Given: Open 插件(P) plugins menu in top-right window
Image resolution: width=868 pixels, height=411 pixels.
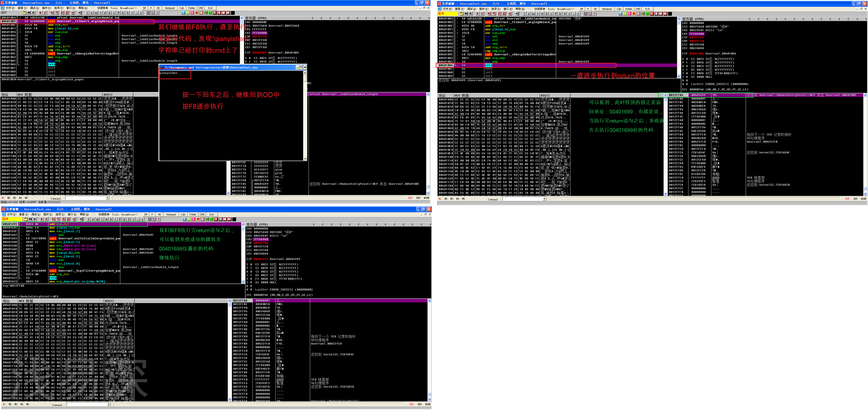Looking at the screenshot, I should pyautogui.click(x=484, y=9).
